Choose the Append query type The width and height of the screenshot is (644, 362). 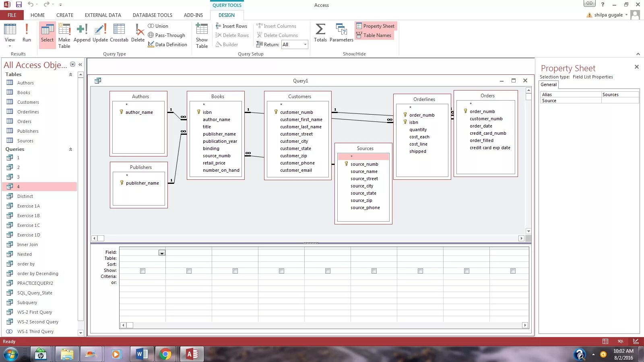click(x=82, y=33)
